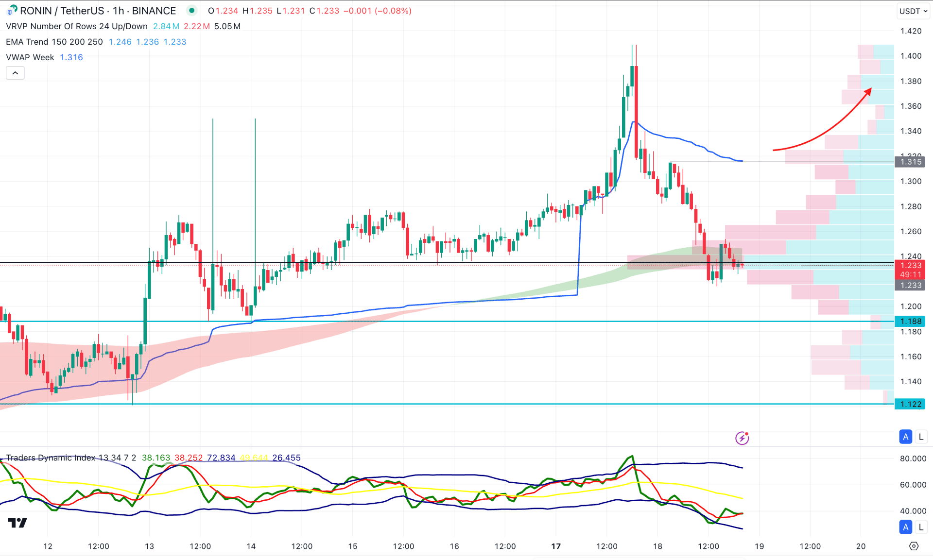Screen dimensions: 933x560
Task: Click the RONIN symbol logo icon
Action: (12, 10)
